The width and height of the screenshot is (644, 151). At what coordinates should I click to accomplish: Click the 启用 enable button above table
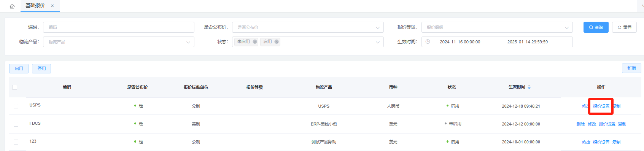tap(19, 68)
